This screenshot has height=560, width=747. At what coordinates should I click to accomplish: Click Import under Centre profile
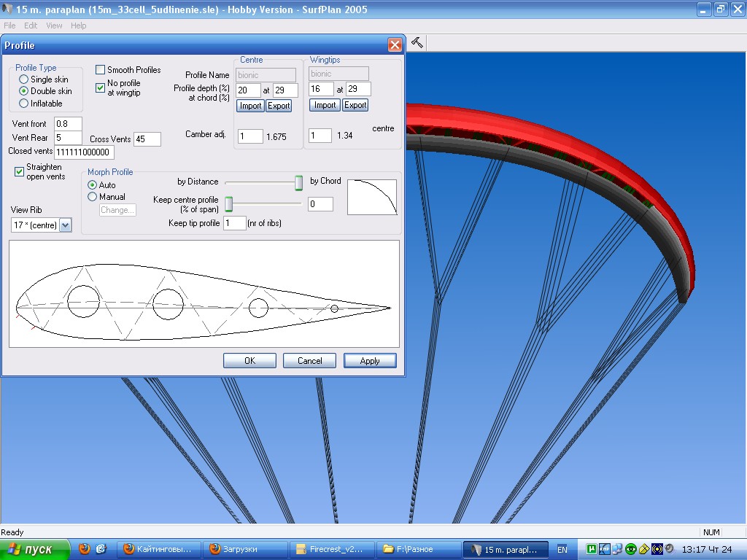pos(250,106)
